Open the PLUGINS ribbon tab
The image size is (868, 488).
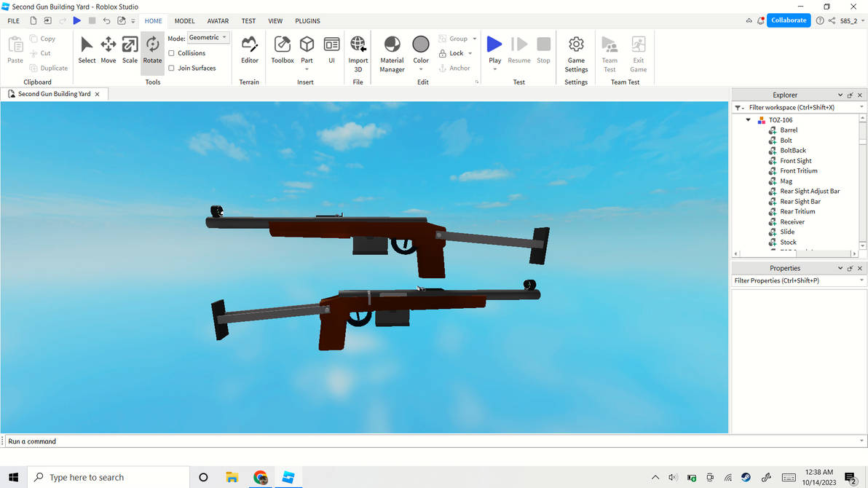tap(307, 21)
